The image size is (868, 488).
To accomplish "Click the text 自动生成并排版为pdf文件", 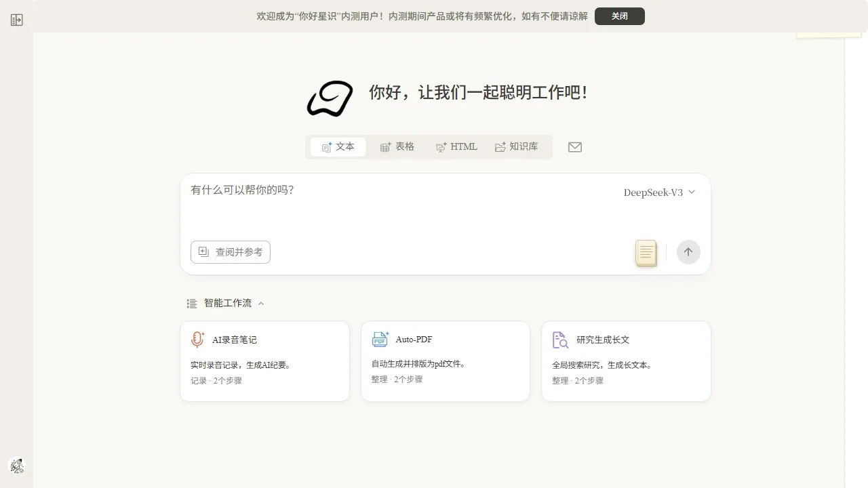I will click(418, 364).
